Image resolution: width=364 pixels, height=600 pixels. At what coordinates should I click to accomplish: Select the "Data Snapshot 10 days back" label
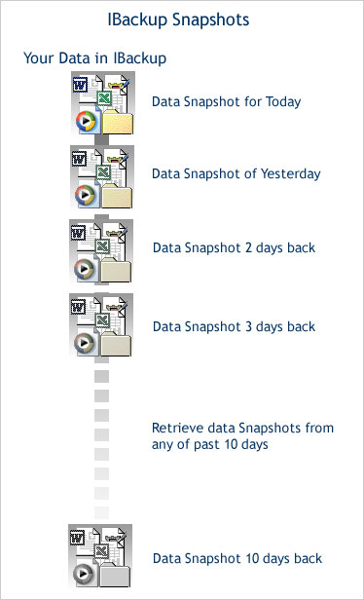pos(237,558)
